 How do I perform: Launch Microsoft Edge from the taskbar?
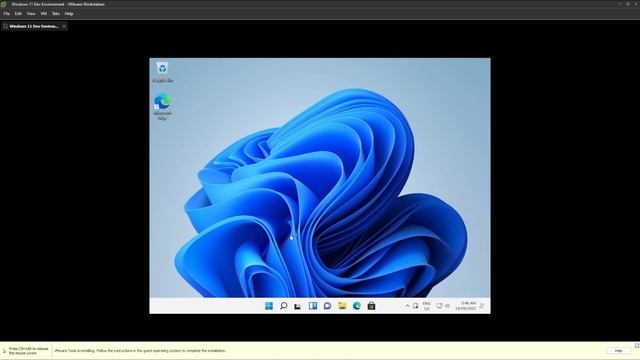pos(357,306)
